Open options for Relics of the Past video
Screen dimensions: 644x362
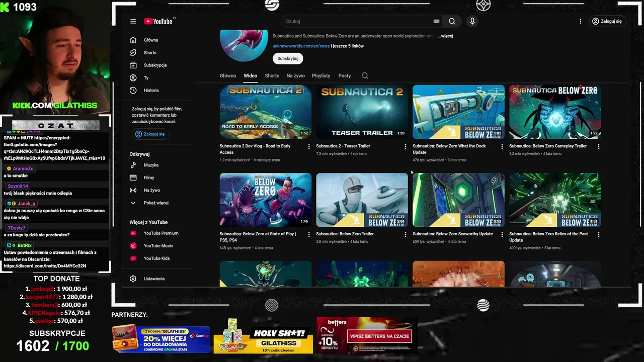pos(598,234)
